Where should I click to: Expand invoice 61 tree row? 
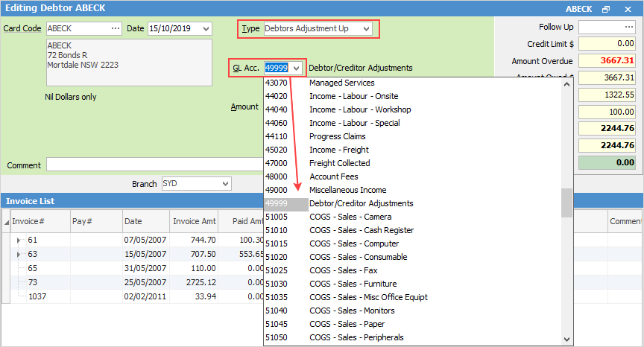19,241
